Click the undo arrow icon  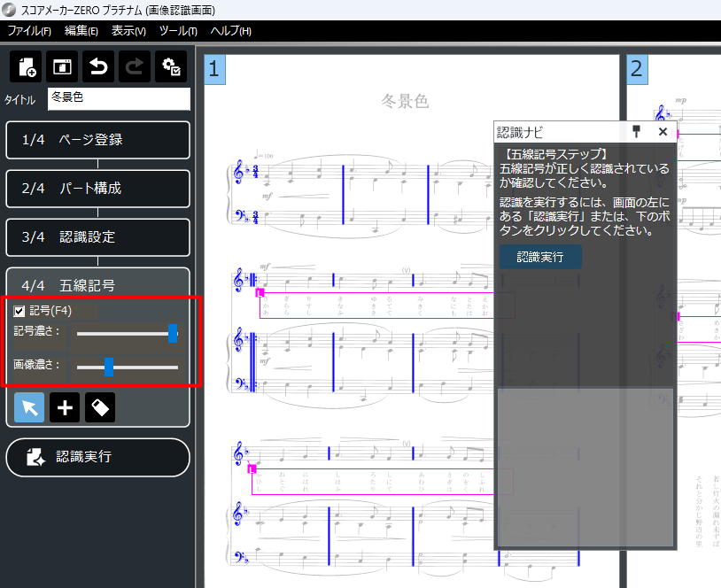[x=97, y=67]
